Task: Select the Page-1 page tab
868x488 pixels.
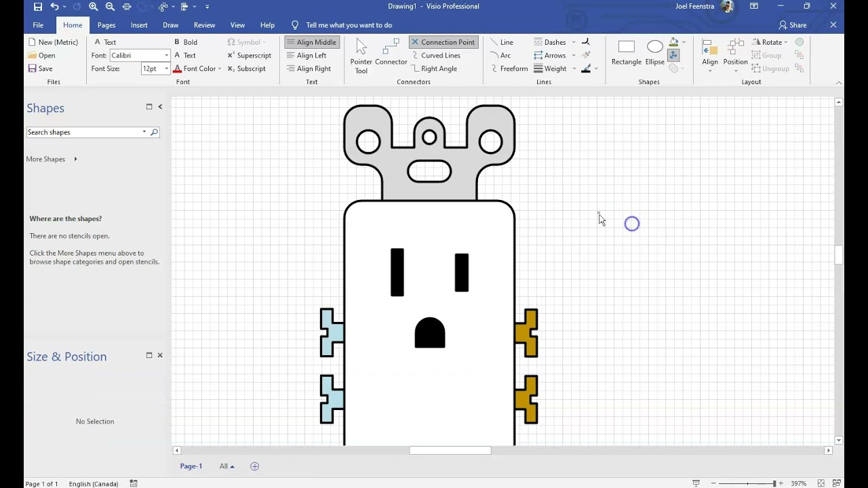Action: [191, 466]
